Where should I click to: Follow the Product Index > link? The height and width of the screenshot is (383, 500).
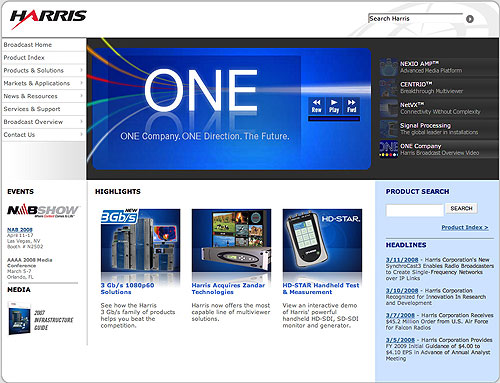coord(465,227)
